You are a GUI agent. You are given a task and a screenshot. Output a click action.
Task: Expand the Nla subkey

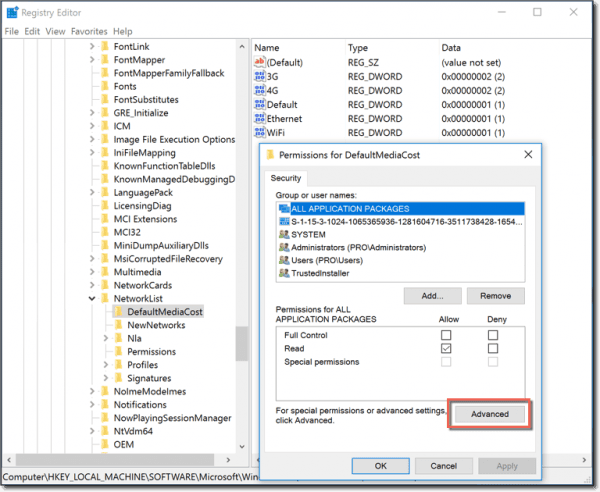click(x=106, y=338)
